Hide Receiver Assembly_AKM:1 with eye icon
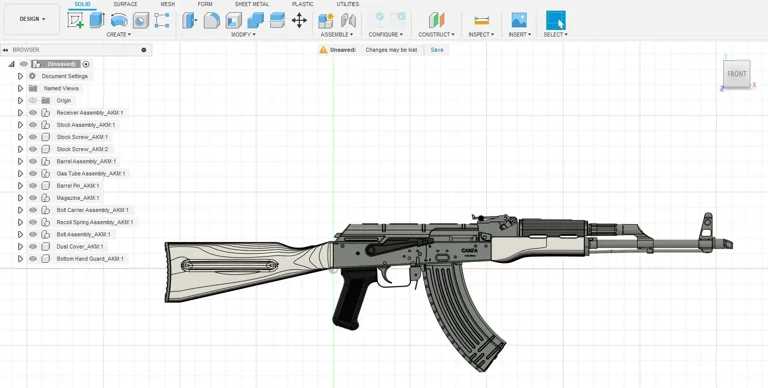This screenshot has width=768, height=388. 33,113
